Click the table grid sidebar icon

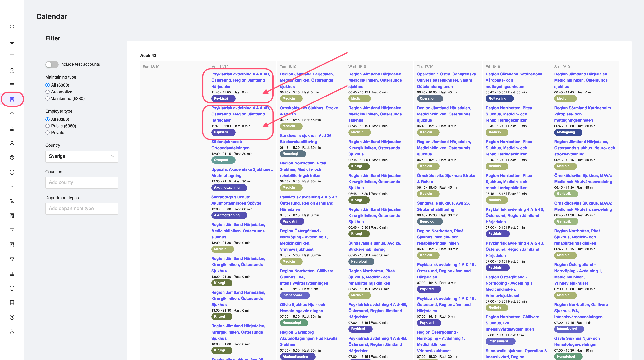pos(12,274)
